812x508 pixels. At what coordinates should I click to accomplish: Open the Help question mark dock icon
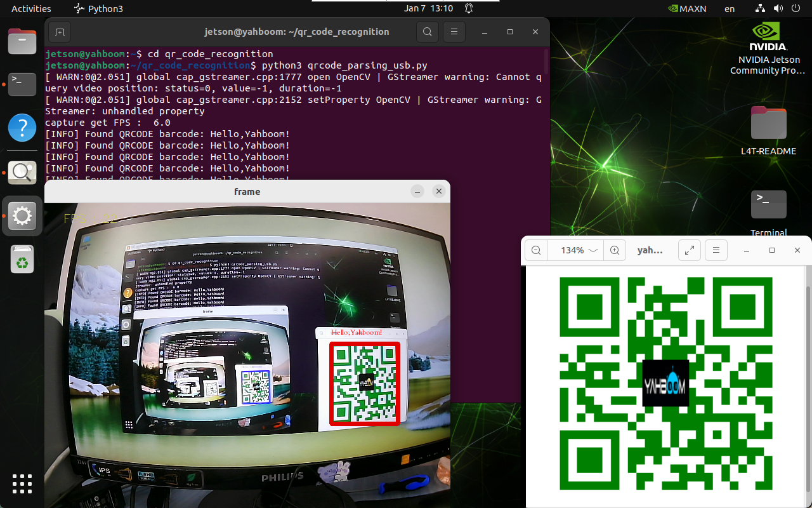pos(22,128)
